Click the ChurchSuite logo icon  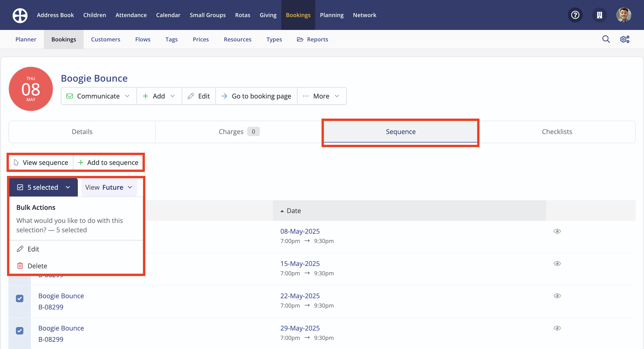[x=20, y=15]
